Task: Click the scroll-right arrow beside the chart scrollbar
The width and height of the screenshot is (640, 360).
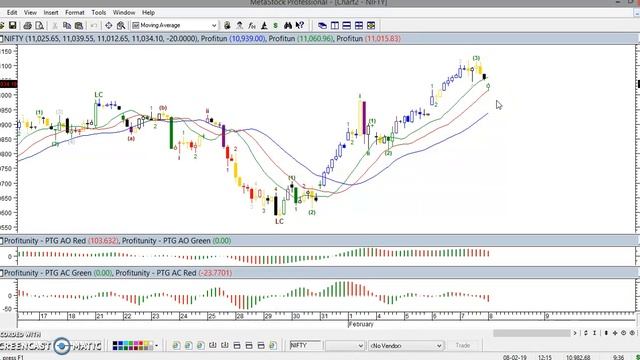Action: [575, 333]
